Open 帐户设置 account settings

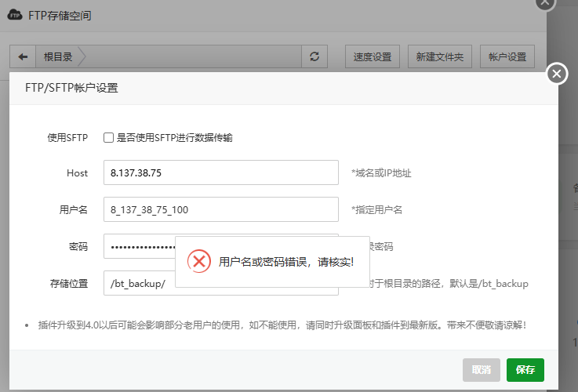(507, 56)
